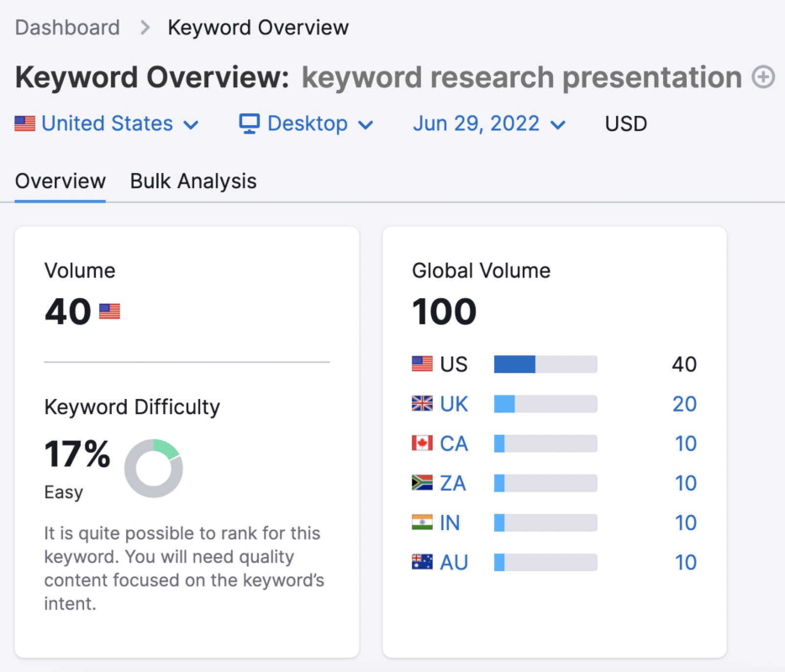Click the 17% difficulty value
Viewport: 785px width, 672px height.
tap(77, 454)
